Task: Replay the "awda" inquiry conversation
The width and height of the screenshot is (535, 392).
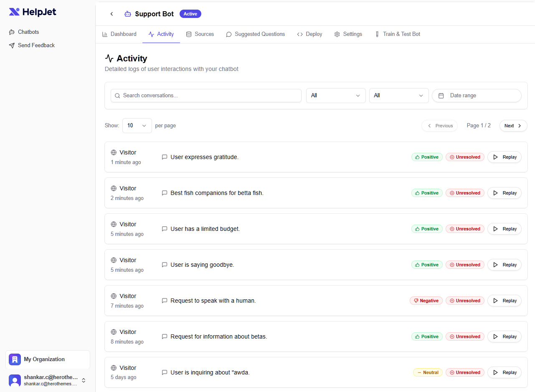Action: pos(505,372)
